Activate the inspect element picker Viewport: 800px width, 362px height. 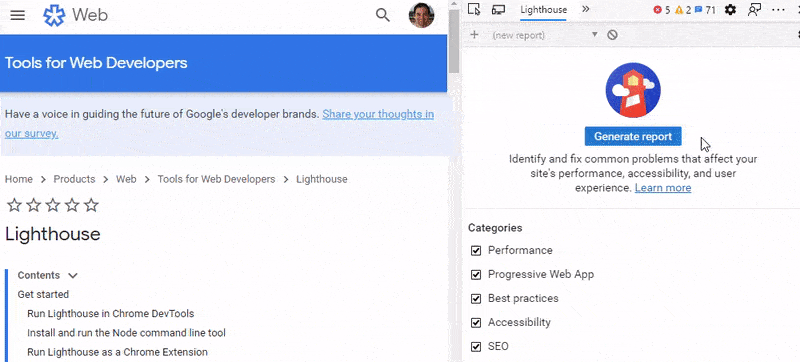coord(474,9)
